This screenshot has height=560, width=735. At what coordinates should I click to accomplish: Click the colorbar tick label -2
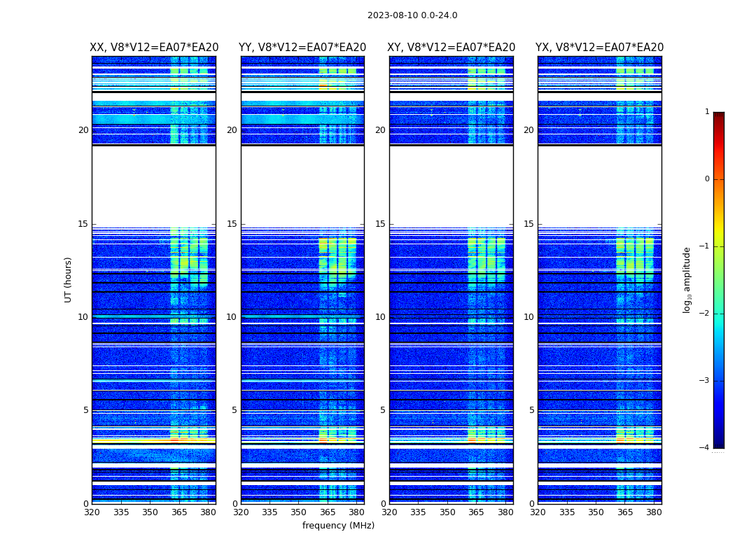tap(706, 314)
